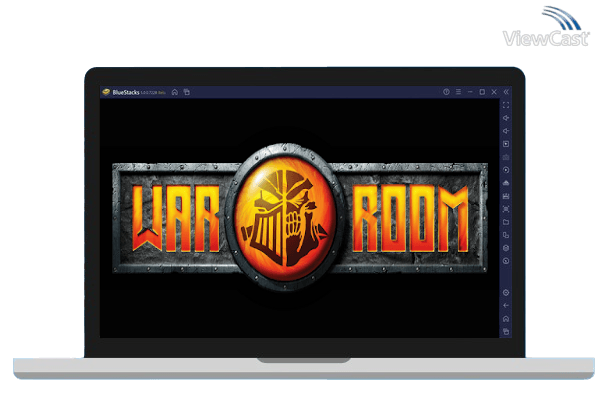Open recent apps icon at sidebar bottom
Viewport: 602px width, 414px height.
[506, 331]
